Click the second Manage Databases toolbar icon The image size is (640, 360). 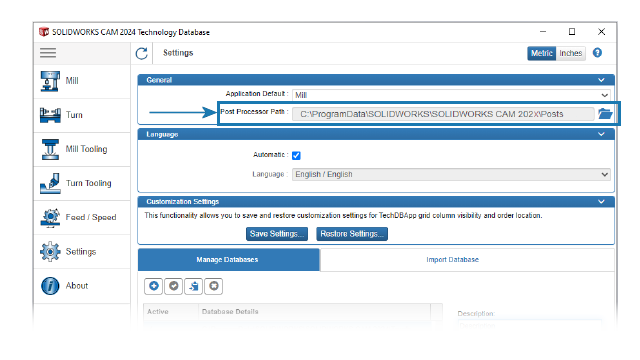pos(173,286)
